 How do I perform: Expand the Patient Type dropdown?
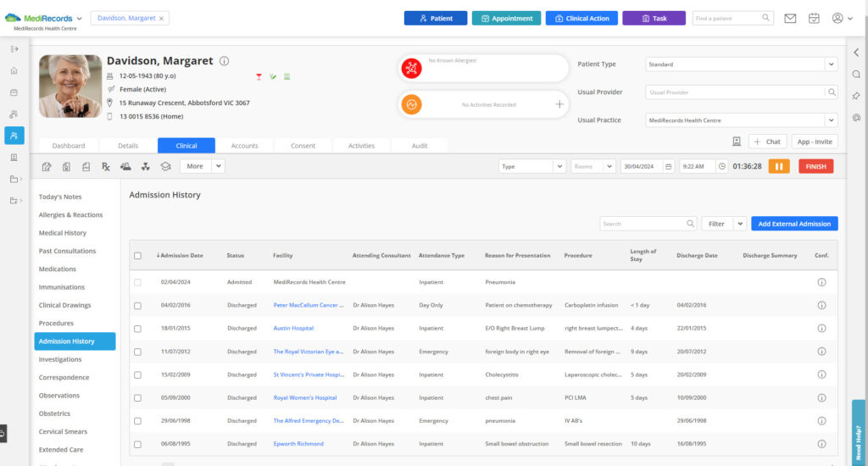click(831, 64)
